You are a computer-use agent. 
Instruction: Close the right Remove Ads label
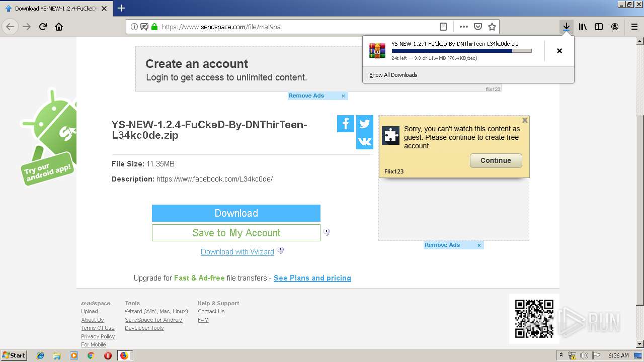[x=479, y=245]
